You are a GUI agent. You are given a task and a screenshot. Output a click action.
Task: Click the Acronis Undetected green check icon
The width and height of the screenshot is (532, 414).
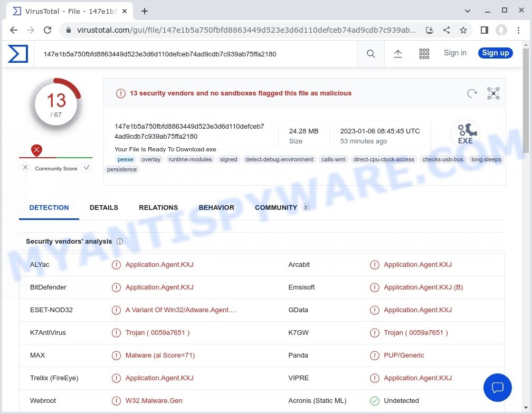pos(375,401)
